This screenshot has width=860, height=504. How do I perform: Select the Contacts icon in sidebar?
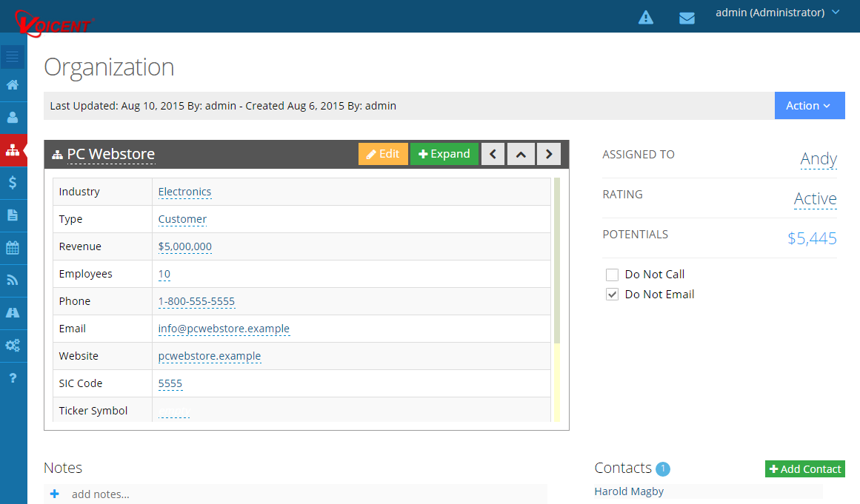(13, 116)
